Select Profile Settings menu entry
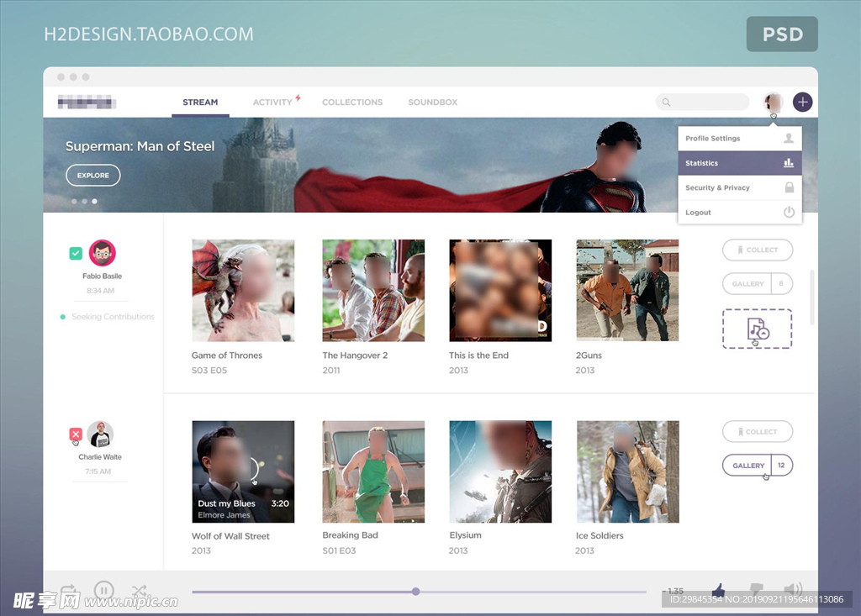Screen dimensions: 861x616 point(740,139)
